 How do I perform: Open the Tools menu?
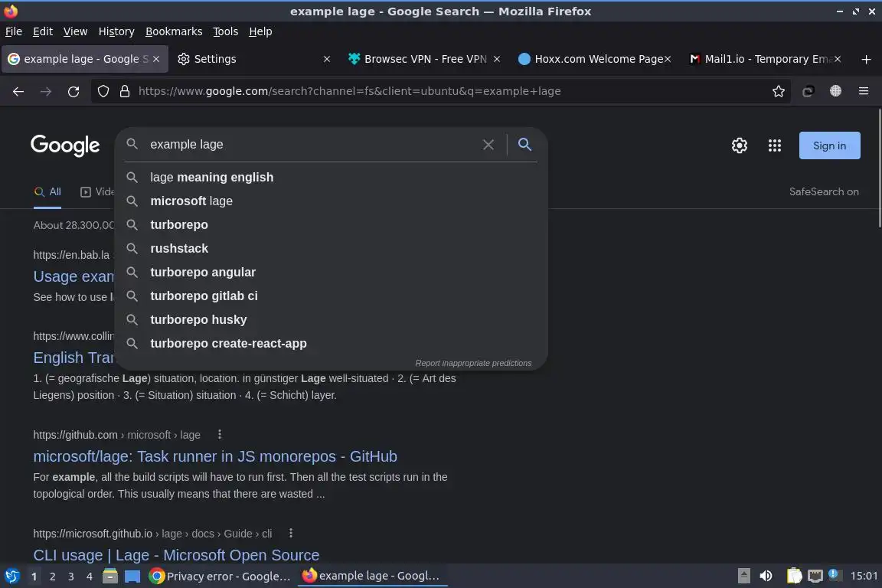click(x=226, y=31)
